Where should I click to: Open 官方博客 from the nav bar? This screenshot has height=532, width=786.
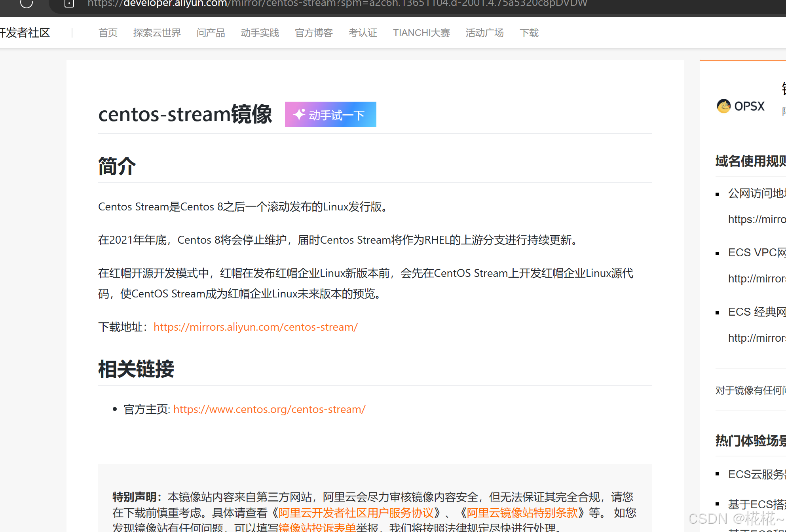(313, 33)
